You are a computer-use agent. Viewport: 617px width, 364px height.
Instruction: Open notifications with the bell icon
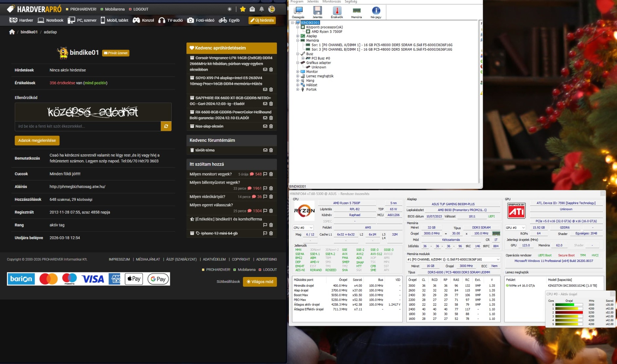coord(262,9)
